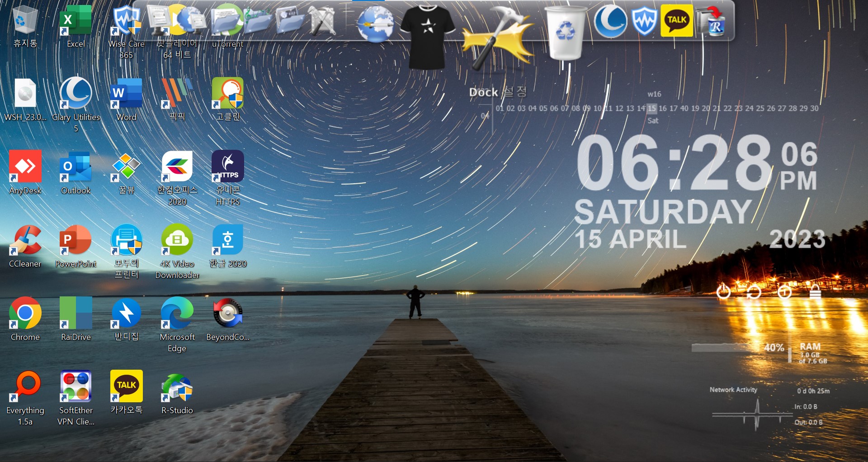Click the Out: 0.0 B network value
This screenshot has height=462, width=868.
pyautogui.click(x=808, y=422)
